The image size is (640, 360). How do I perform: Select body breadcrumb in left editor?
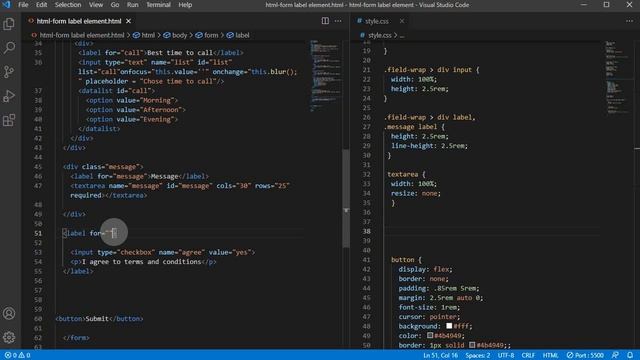pos(175,35)
